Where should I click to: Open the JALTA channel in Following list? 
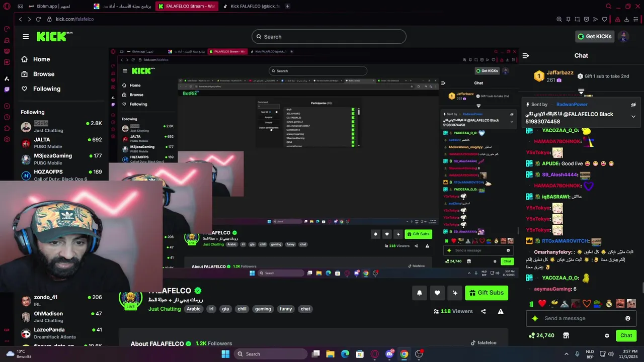[x=61, y=143]
